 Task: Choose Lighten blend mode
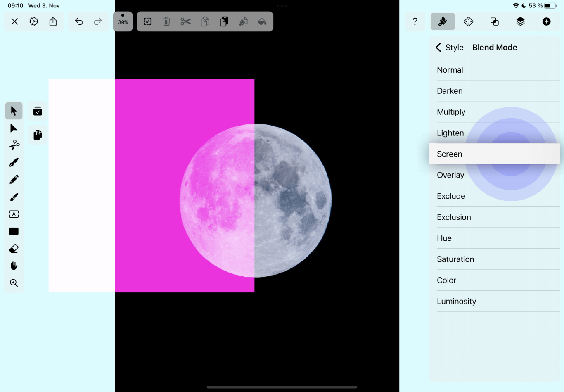(x=495, y=133)
